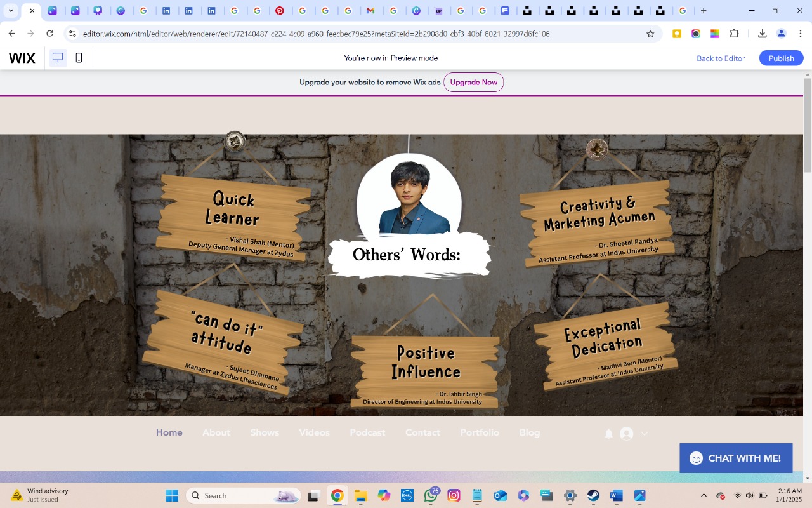This screenshot has width=812, height=508.
Task: Open the Home menu item
Action: tap(169, 432)
